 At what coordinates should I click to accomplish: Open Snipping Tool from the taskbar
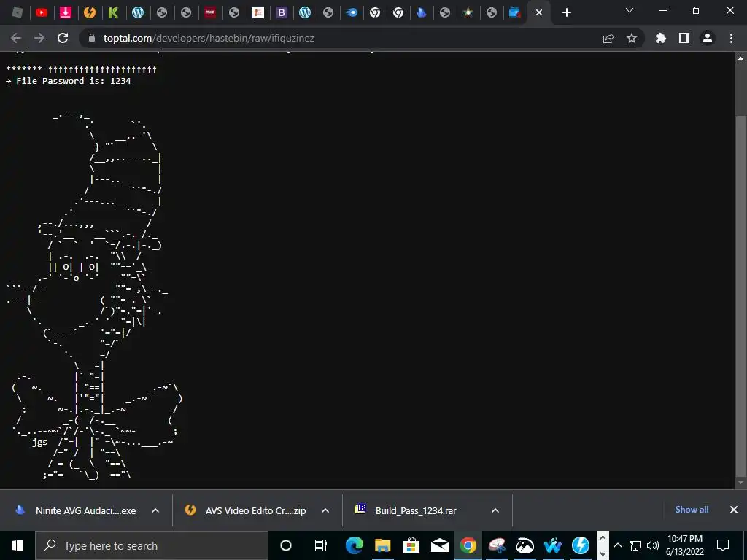(496, 545)
